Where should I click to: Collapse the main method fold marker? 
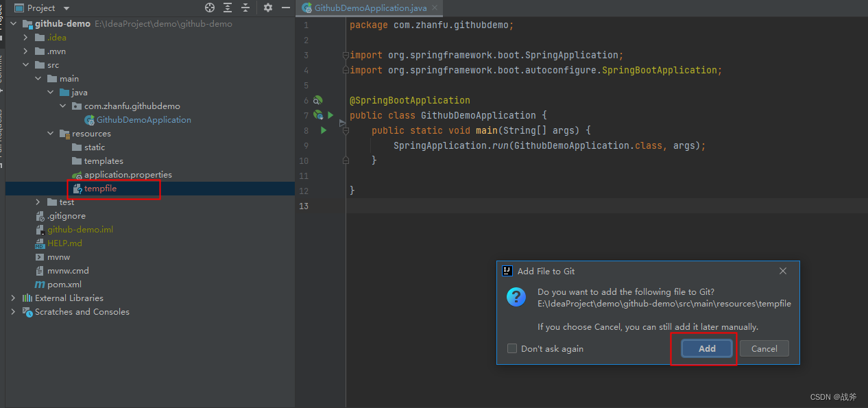[x=346, y=130]
